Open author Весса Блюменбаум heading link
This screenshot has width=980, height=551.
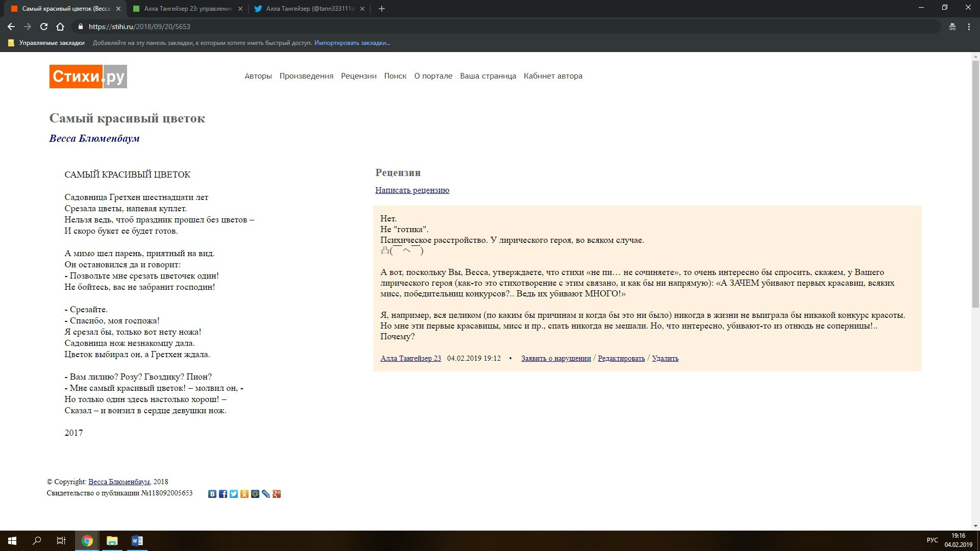[x=94, y=138]
